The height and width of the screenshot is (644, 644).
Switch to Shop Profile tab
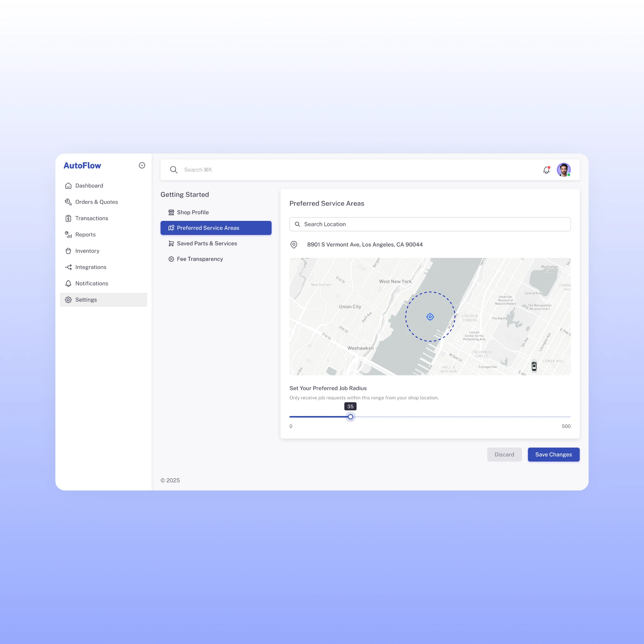193,212
